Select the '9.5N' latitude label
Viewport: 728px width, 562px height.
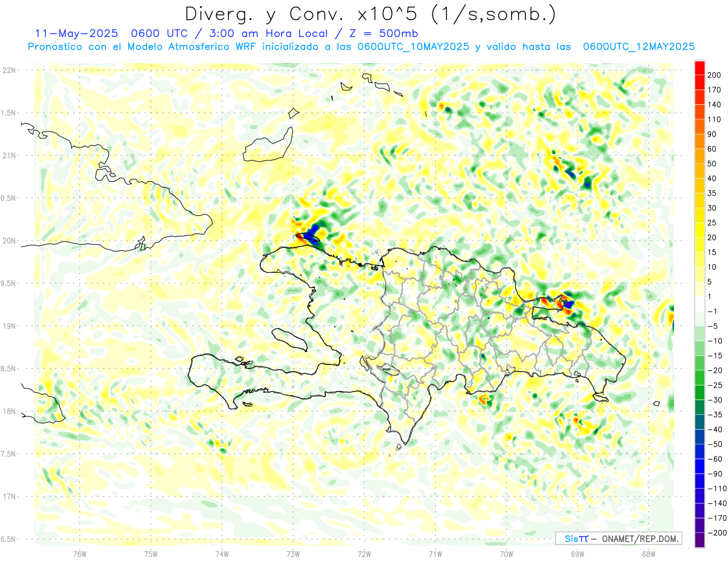click(9, 283)
